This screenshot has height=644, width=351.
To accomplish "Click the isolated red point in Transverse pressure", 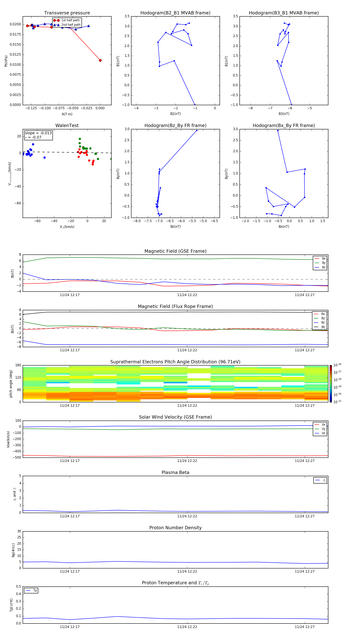I will point(100,60).
